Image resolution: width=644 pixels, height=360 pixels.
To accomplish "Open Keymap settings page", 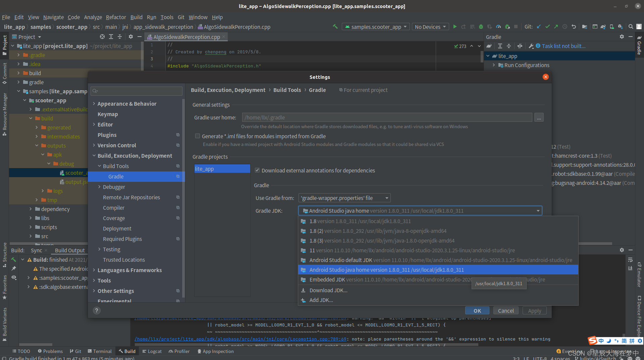I will coord(108,114).
